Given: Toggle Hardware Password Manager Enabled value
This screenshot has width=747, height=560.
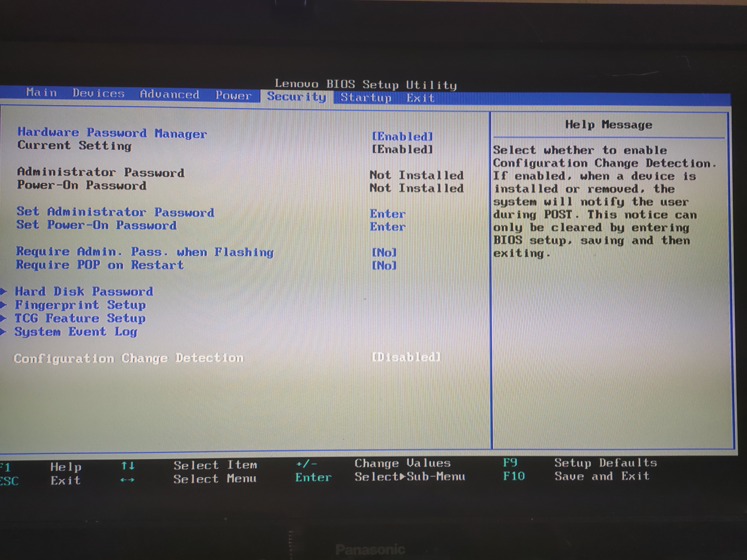Looking at the screenshot, I should pos(402,137).
